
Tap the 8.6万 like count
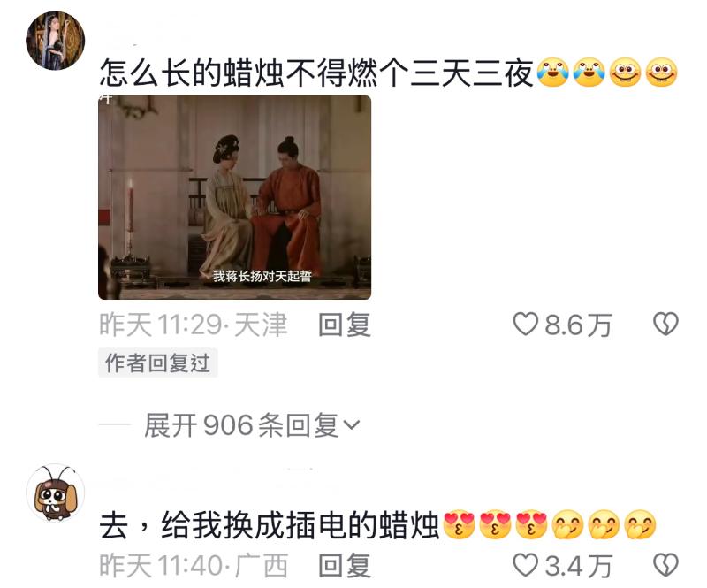click(x=578, y=325)
